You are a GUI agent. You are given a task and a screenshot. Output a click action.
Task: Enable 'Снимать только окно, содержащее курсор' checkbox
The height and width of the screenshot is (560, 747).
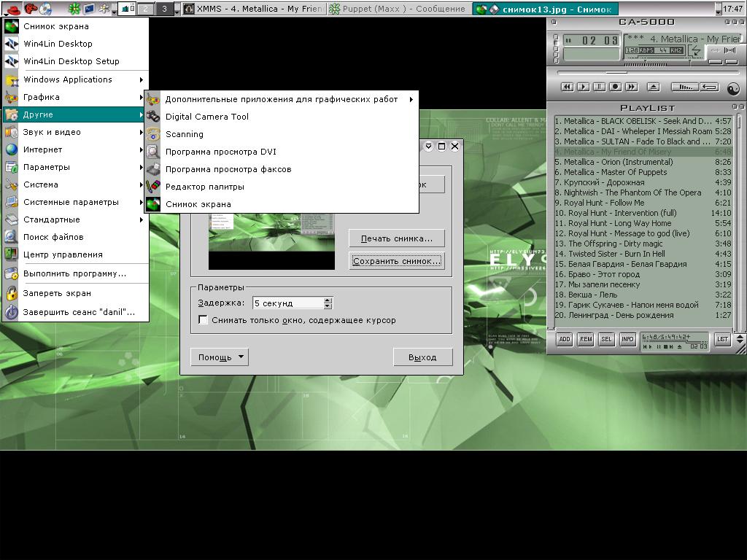pyautogui.click(x=203, y=320)
